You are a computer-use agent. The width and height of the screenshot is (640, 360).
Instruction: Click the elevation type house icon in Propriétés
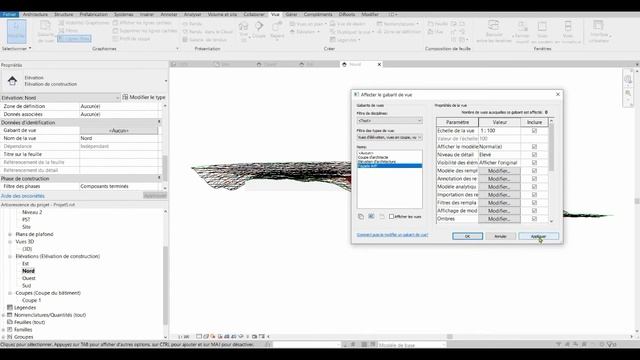coord(12,81)
